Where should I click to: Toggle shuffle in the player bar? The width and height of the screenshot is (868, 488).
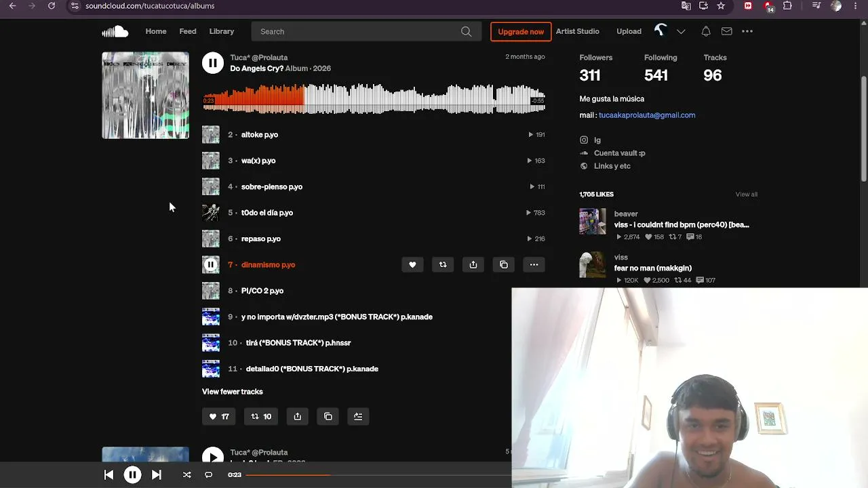click(x=186, y=475)
